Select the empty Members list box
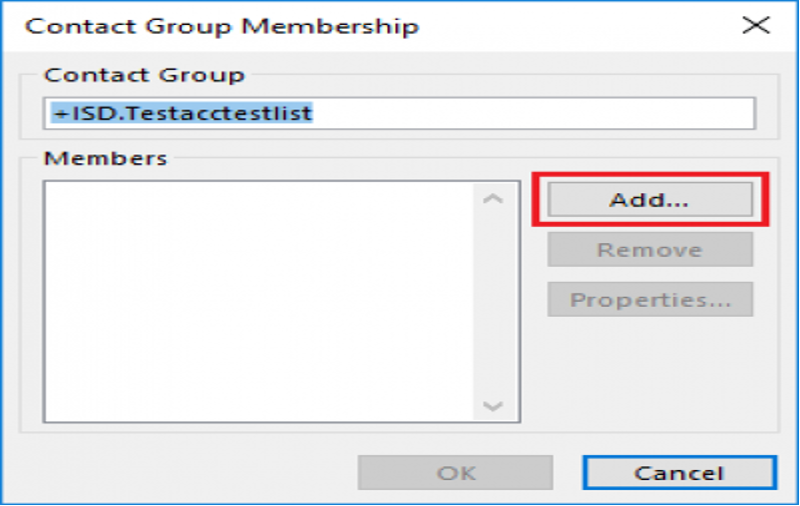This screenshot has width=800, height=506. (x=259, y=301)
